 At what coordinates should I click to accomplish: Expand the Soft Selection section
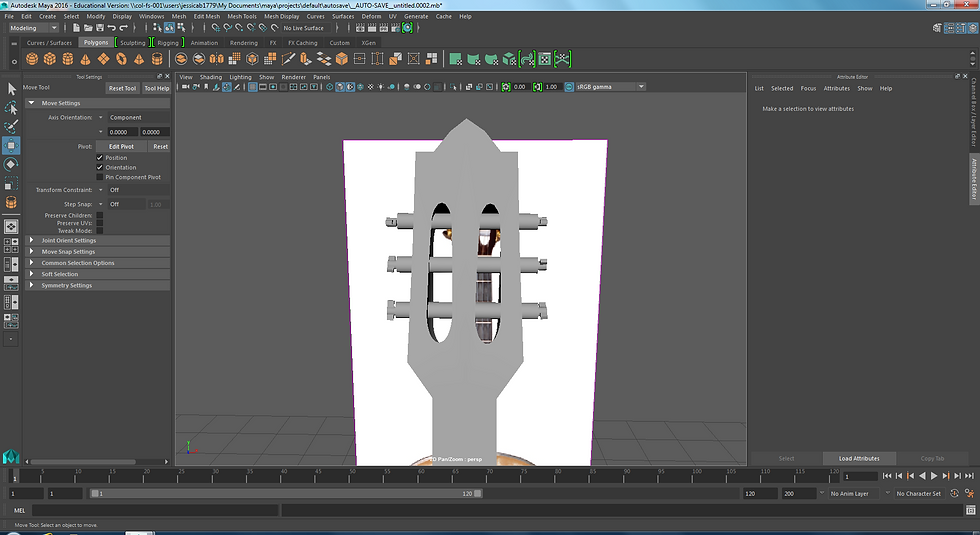coord(98,274)
